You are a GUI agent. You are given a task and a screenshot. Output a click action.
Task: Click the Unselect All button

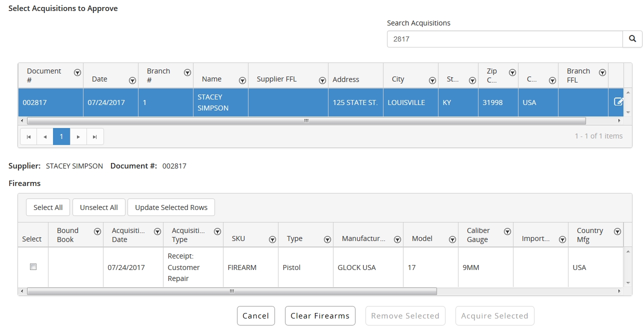pos(99,207)
